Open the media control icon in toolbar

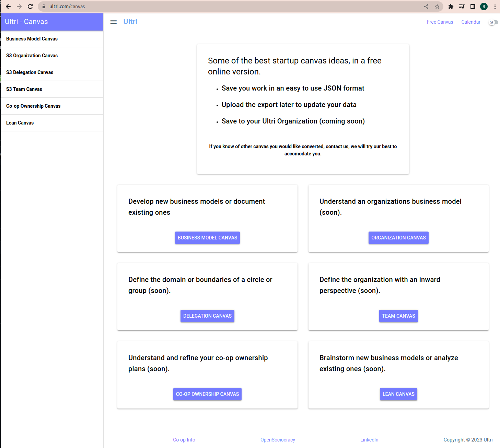(462, 7)
